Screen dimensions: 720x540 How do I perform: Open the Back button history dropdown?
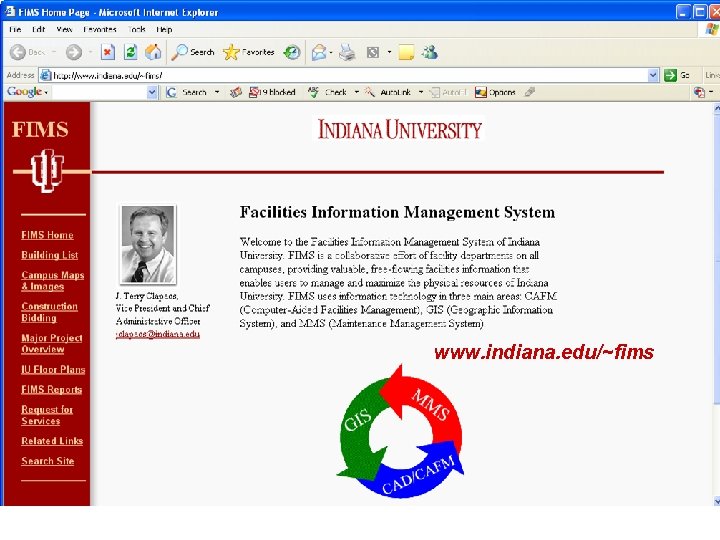coord(54,52)
